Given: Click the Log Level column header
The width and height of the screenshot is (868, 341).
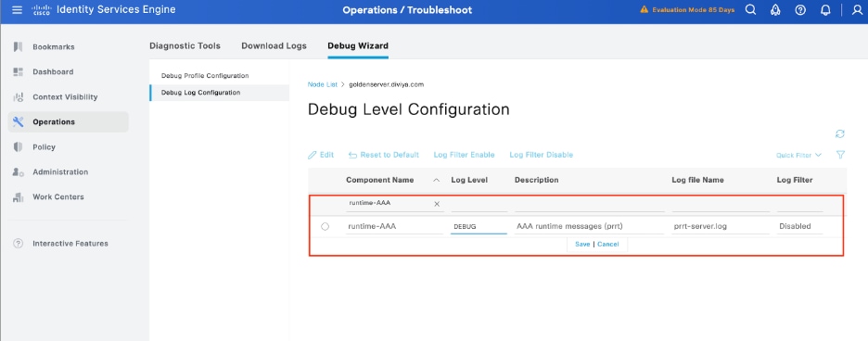Looking at the screenshot, I should pyautogui.click(x=469, y=180).
